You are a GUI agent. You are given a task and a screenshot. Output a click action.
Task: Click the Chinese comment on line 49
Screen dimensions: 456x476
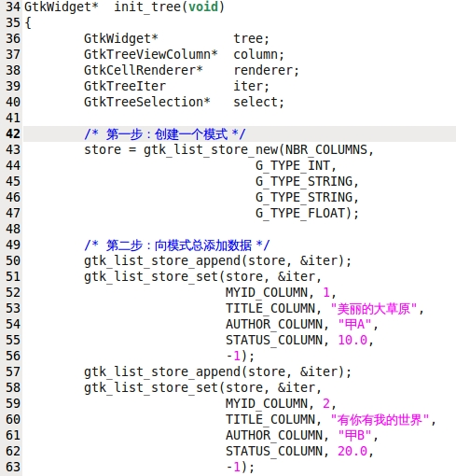[176, 245]
